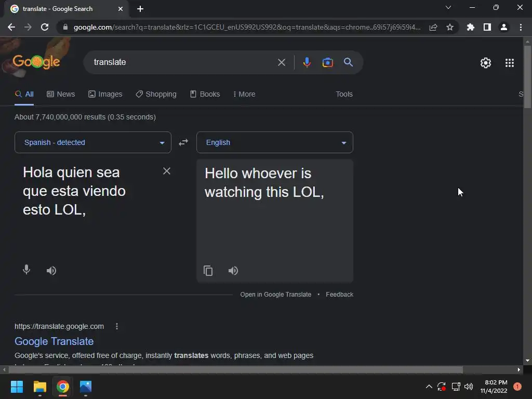Share this page from the address bar
The height and width of the screenshot is (399, 532).
click(433, 27)
